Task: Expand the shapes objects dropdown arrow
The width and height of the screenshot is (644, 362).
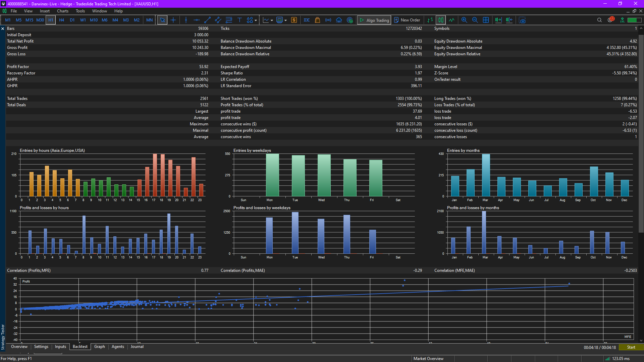Action: click(x=256, y=20)
